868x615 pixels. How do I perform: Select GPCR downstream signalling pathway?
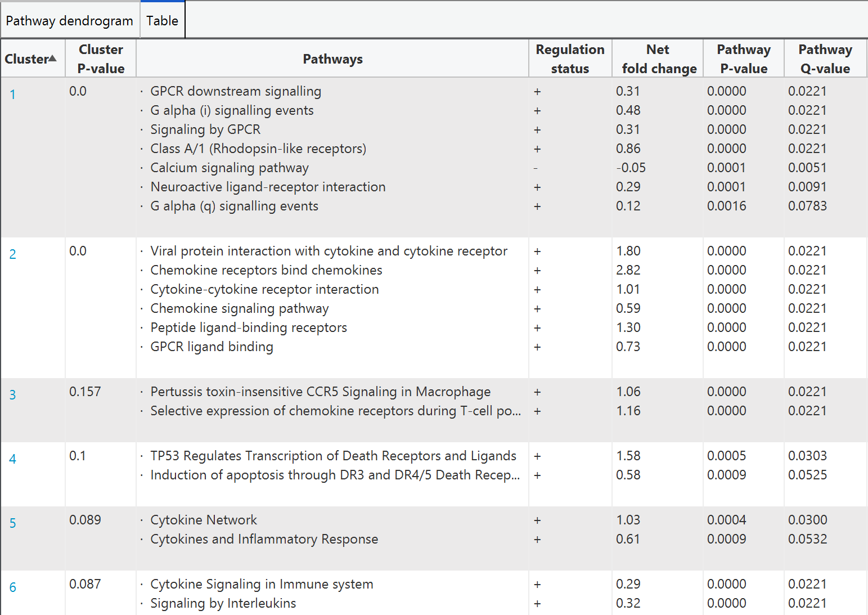click(236, 91)
